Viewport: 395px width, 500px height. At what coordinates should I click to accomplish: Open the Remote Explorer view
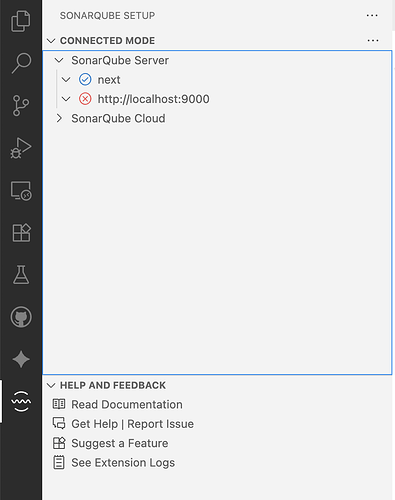click(21, 190)
